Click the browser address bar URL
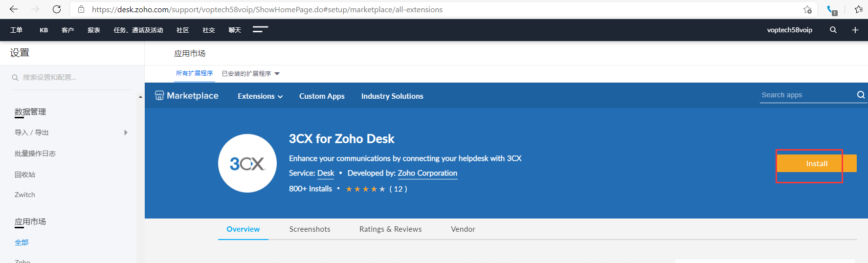 (267, 9)
